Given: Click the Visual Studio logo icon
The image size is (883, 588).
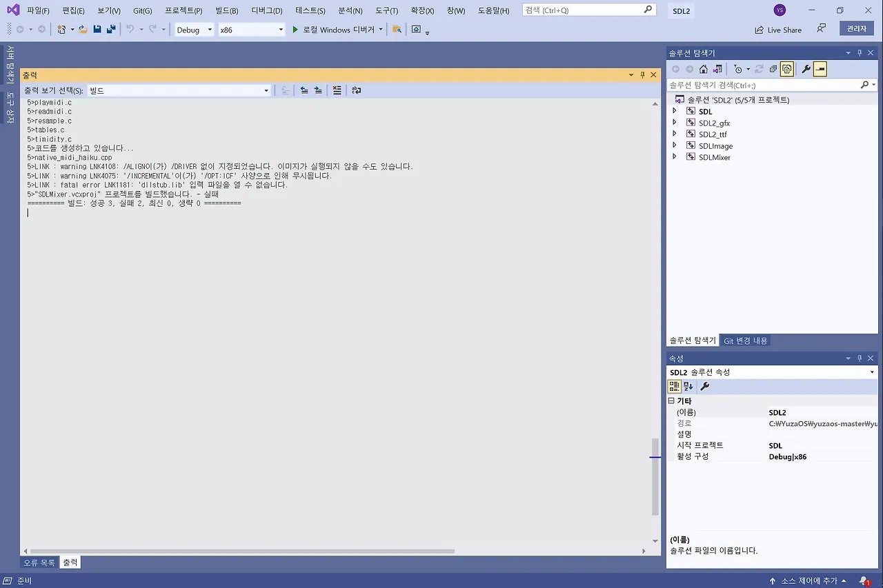Looking at the screenshot, I should tap(13, 10).
